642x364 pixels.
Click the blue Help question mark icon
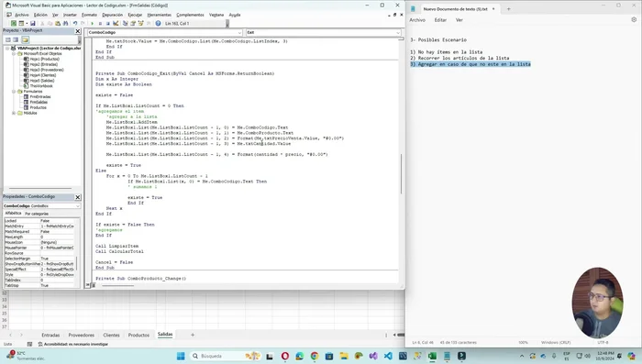158,23
